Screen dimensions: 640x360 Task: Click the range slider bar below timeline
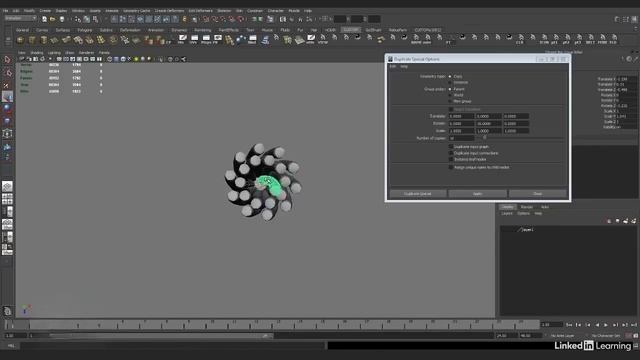coord(150,336)
